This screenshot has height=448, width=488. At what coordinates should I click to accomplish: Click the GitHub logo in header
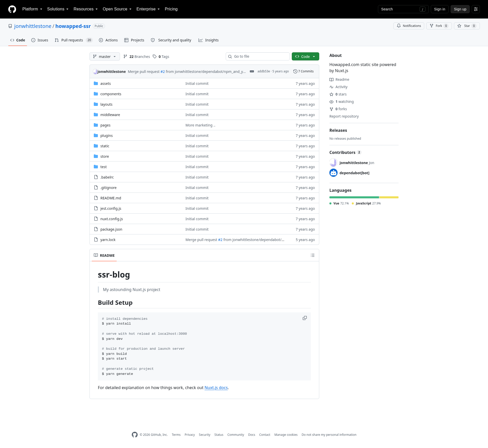pyautogui.click(x=12, y=9)
